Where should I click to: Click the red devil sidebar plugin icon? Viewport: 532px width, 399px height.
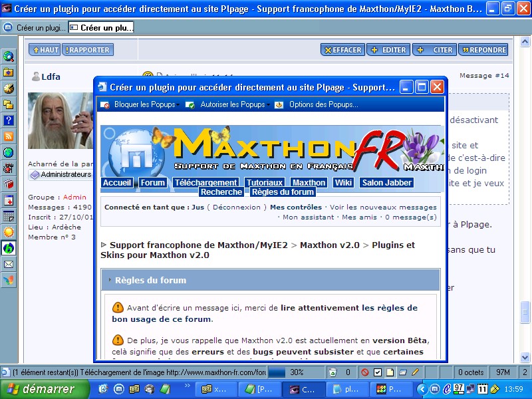[9, 168]
